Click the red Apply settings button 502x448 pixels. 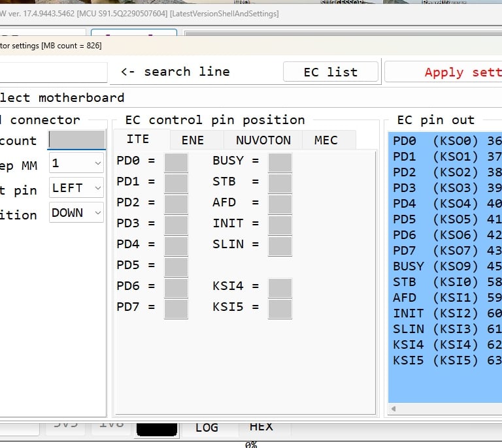[443, 72]
